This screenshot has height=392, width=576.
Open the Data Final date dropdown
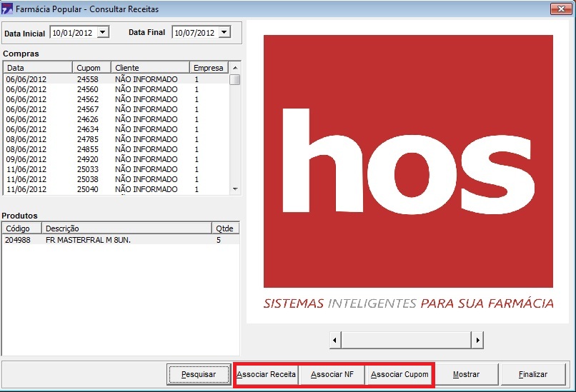pos(224,32)
